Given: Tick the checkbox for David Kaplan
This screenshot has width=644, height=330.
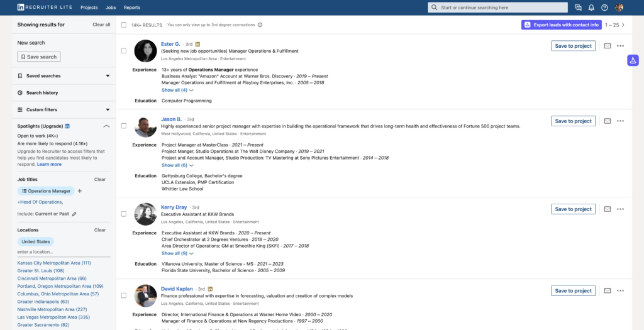Looking at the screenshot, I should (124, 295).
